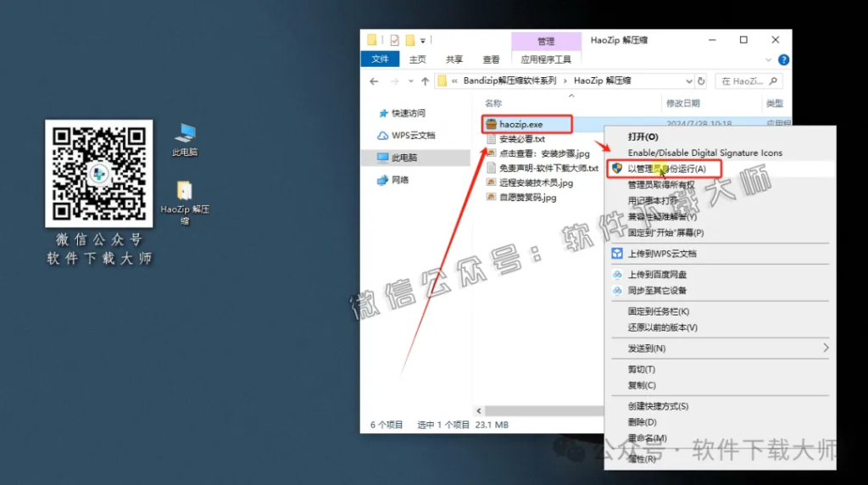Expand 发送到(N) submenu
The image size is (868, 485).
[x=720, y=348]
